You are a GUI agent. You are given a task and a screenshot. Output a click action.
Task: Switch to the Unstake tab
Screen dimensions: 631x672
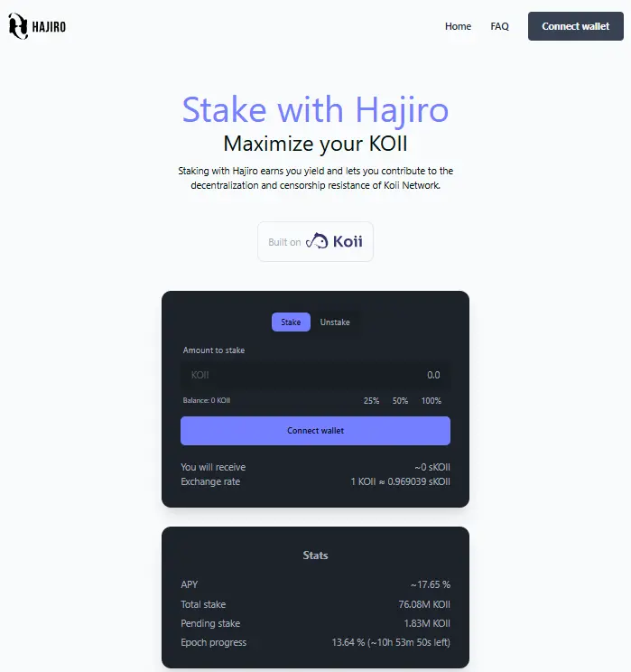(x=335, y=322)
